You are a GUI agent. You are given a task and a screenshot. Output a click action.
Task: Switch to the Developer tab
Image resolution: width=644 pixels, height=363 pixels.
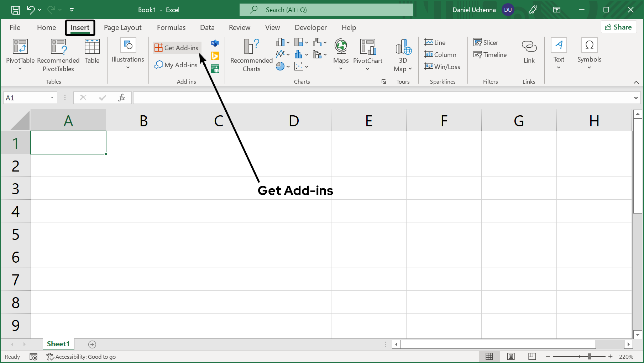click(310, 27)
